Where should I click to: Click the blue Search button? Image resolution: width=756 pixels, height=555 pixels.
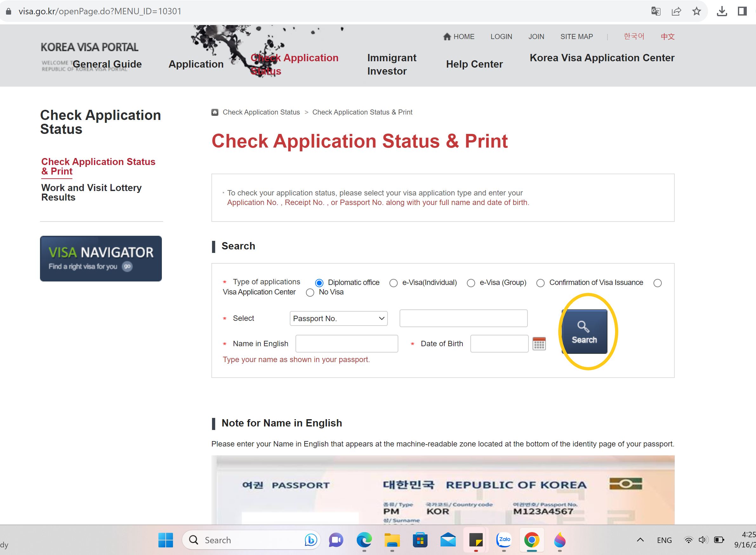pyautogui.click(x=584, y=332)
